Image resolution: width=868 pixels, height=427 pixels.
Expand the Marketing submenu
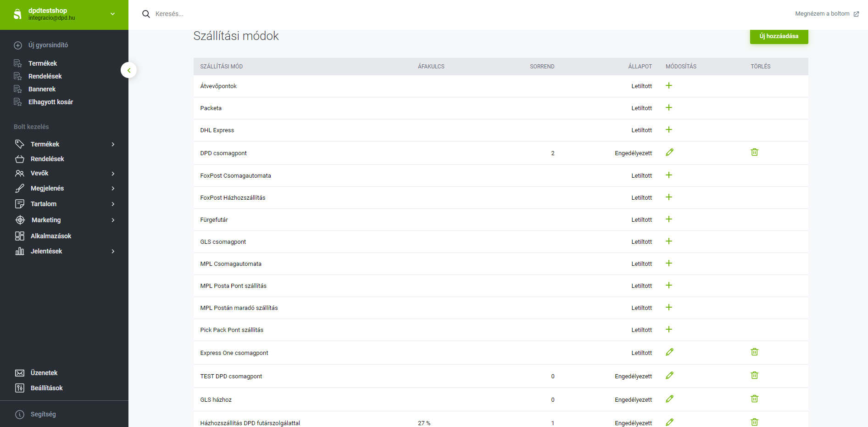(113, 220)
